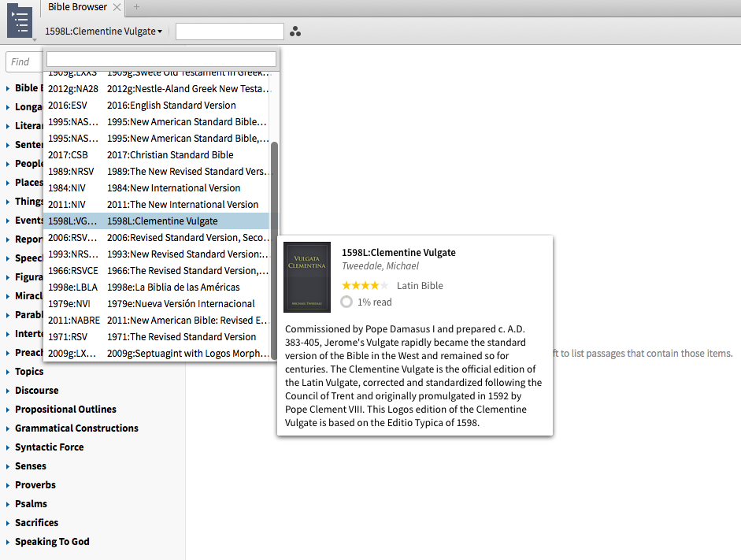The width and height of the screenshot is (741, 560).
Task: Click the 1598L:Clementine Vulgate popup title
Action: pos(399,252)
